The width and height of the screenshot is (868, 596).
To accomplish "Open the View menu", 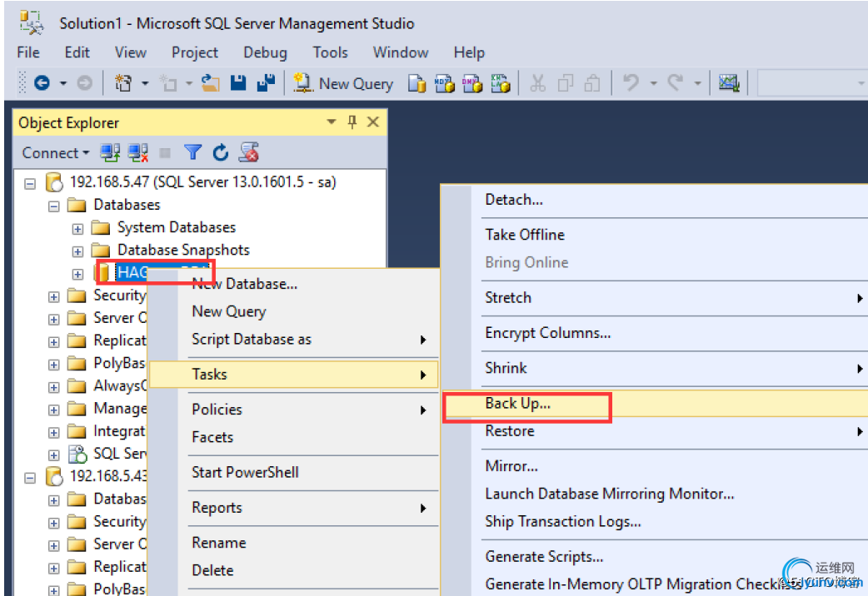I will pos(131,52).
